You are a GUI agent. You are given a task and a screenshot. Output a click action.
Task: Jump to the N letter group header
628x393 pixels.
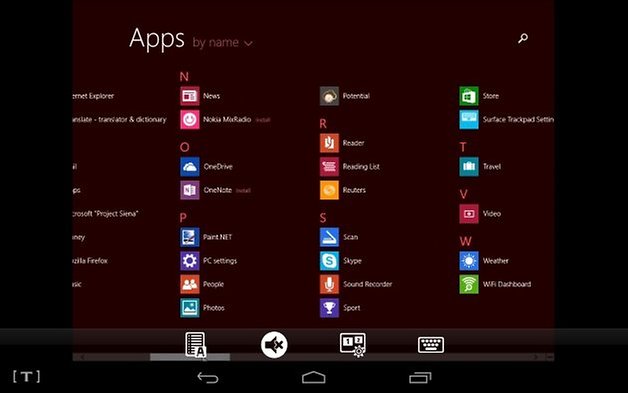184,77
